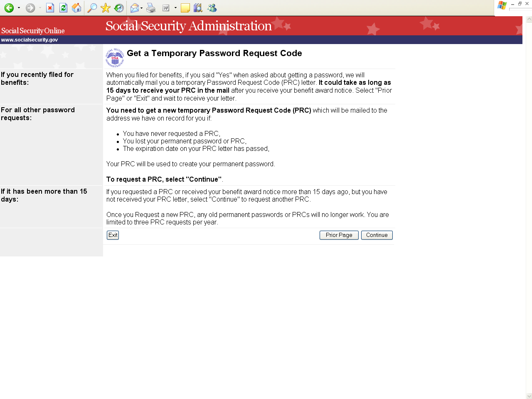Click 'You lost your permanent password or PRC' bullet

click(185, 141)
